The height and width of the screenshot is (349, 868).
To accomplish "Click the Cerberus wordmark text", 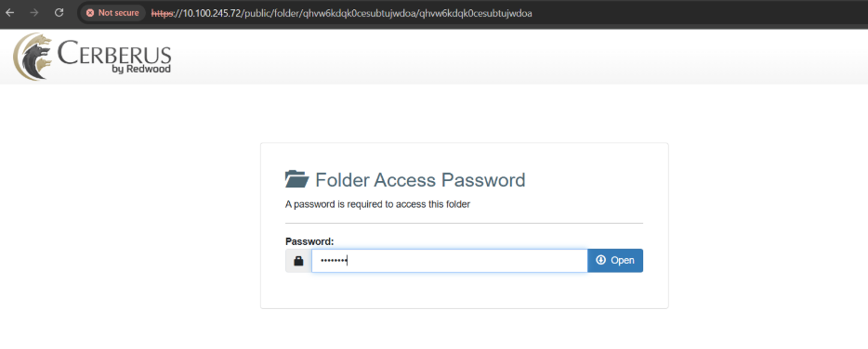I will [x=114, y=53].
